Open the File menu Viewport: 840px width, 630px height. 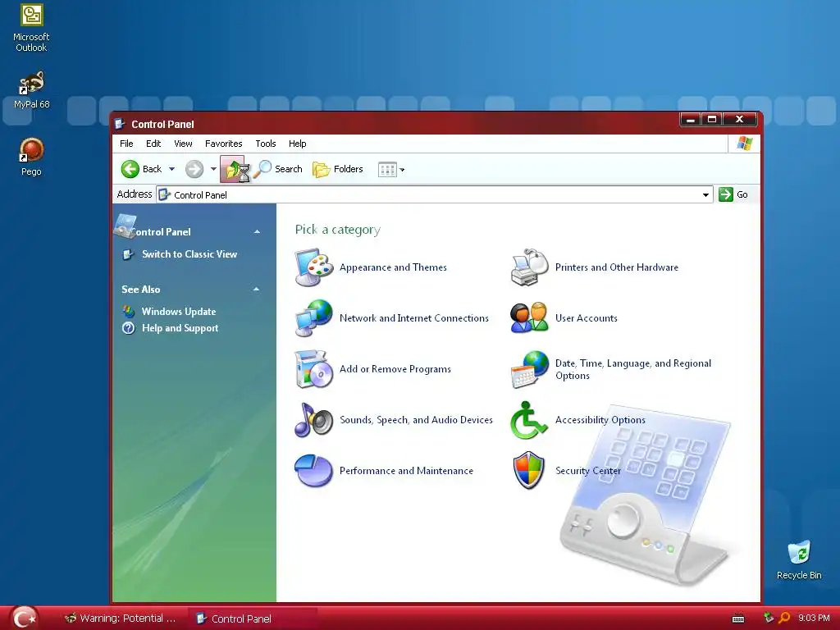126,144
